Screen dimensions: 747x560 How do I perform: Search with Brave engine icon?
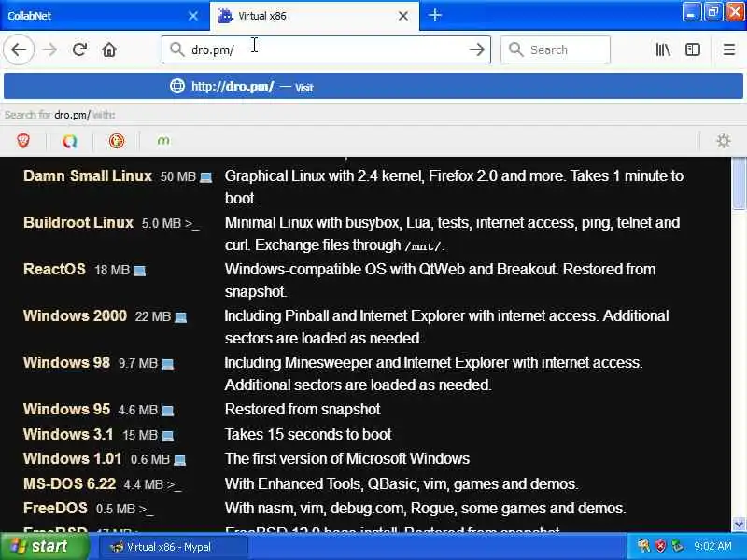(x=23, y=141)
